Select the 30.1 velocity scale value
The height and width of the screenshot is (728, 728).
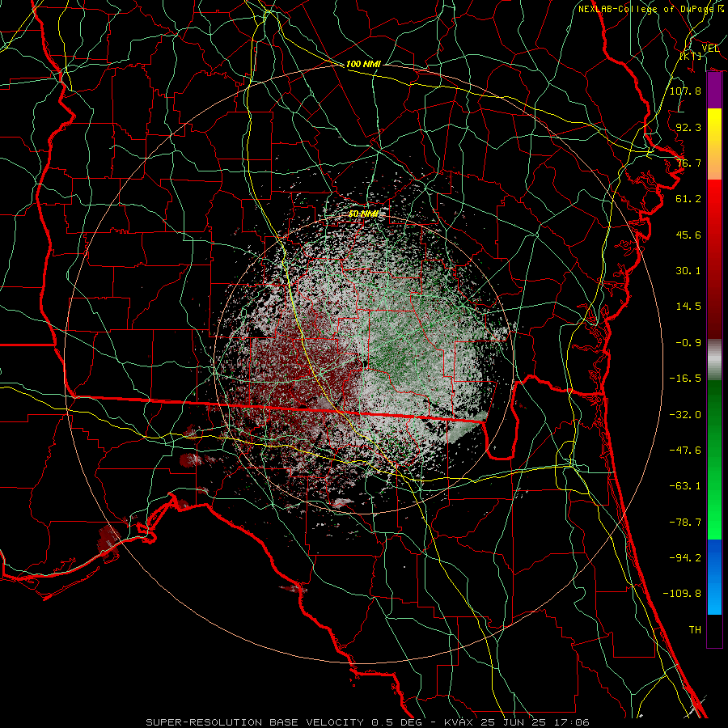click(x=688, y=271)
